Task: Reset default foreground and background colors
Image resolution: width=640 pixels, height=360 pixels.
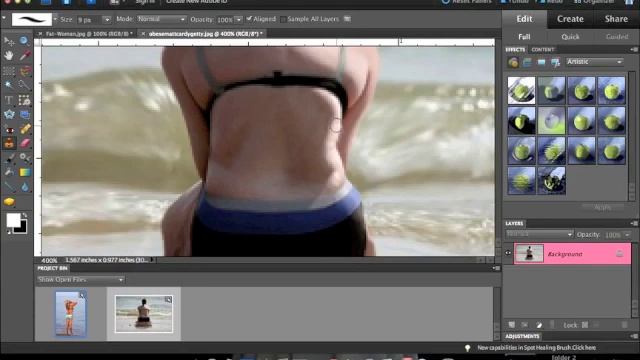Action: tap(9, 232)
